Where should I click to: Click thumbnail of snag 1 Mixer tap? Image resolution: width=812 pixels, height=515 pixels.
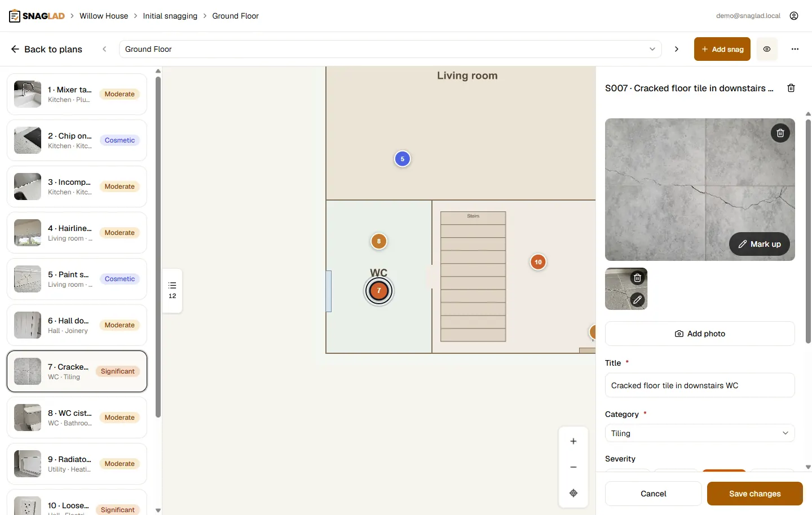click(28, 94)
